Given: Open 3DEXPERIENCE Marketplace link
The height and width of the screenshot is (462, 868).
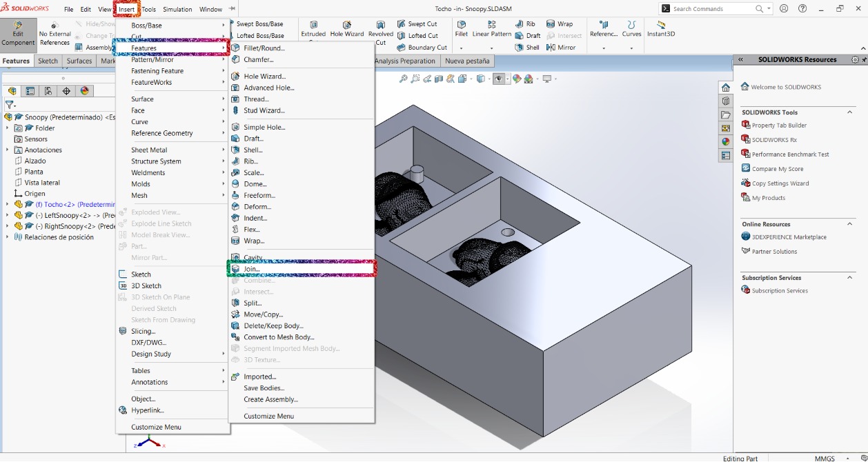Looking at the screenshot, I should (789, 237).
